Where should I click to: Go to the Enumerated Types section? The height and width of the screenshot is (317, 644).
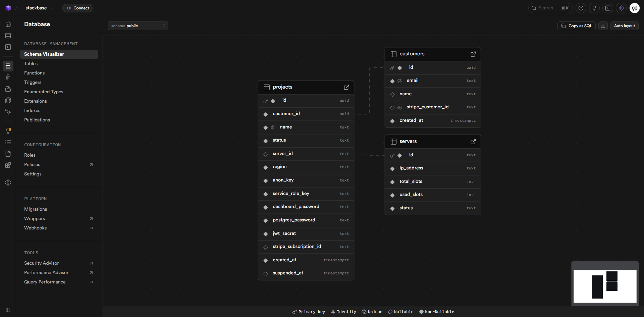(x=44, y=92)
